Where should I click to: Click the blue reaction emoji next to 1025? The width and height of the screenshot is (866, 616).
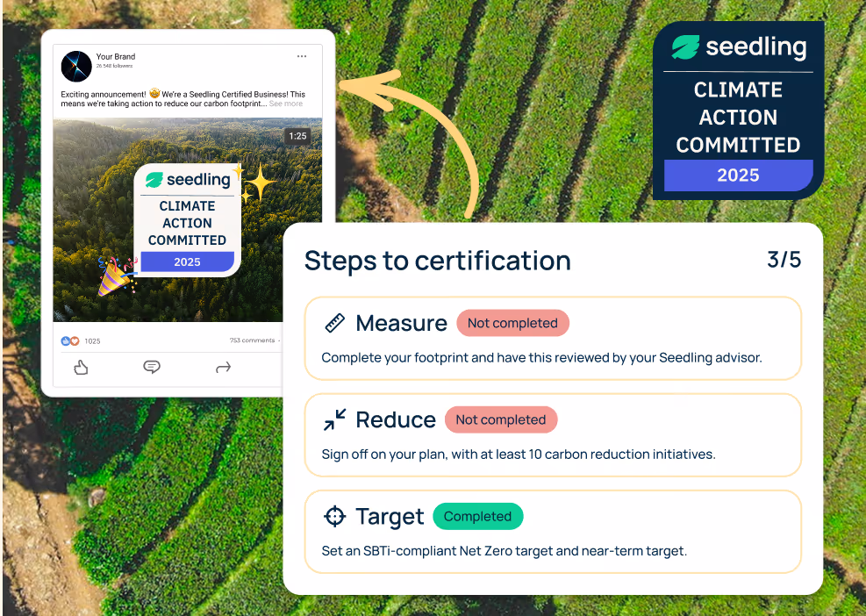point(68,340)
